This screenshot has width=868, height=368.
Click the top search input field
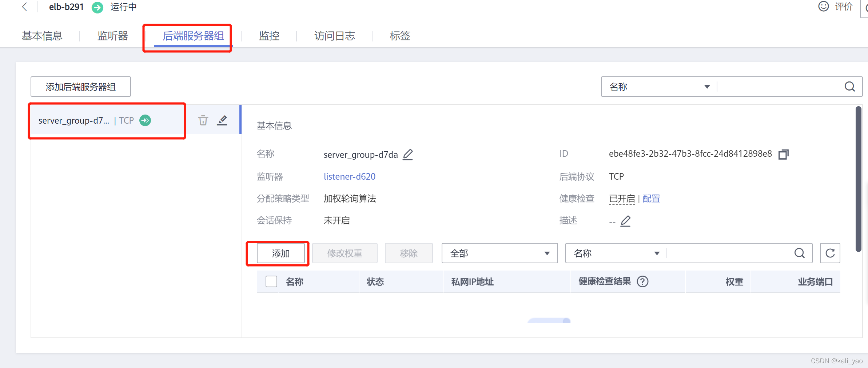(779, 87)
